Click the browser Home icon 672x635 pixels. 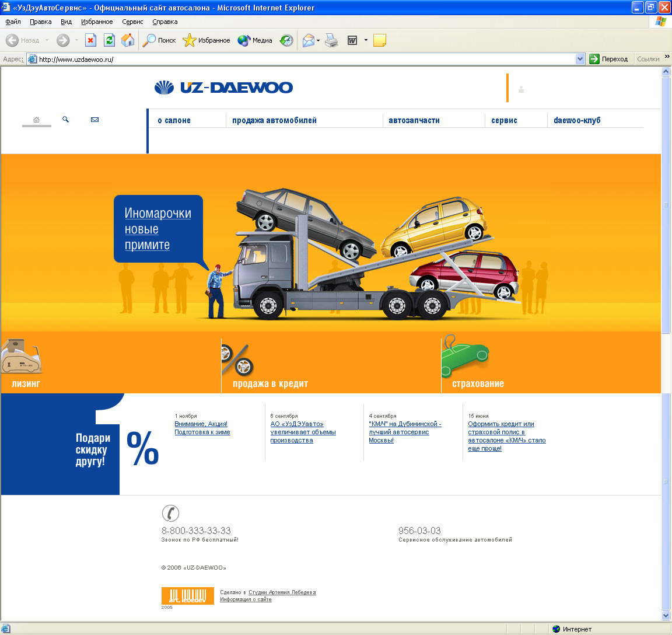(128, 40)
